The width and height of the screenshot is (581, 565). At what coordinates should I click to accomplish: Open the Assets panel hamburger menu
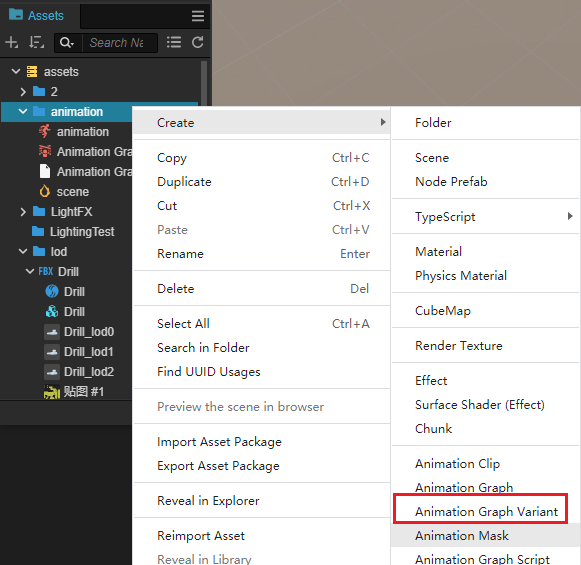click(x=198, y=16)
